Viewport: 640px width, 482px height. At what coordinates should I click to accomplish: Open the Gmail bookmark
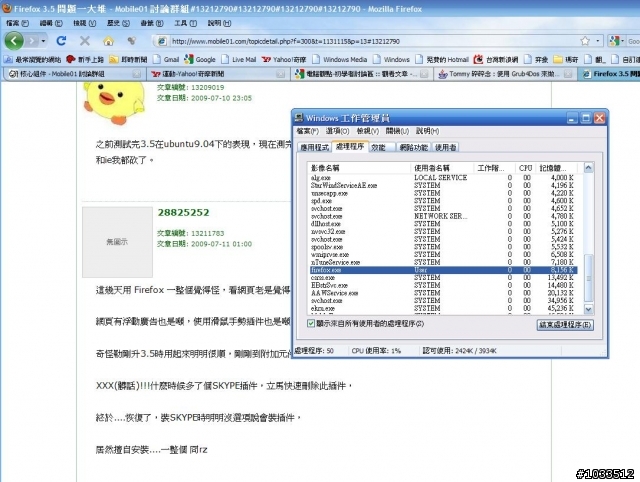[x=166, y=60]
